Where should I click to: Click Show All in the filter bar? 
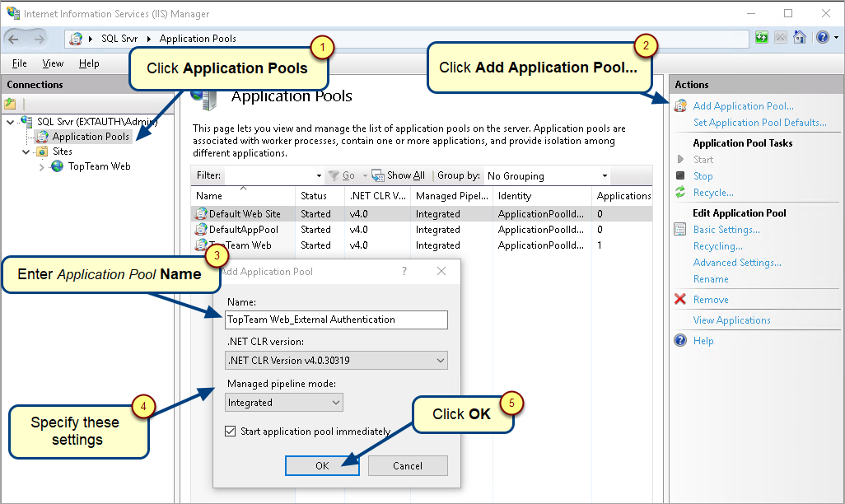399,175
